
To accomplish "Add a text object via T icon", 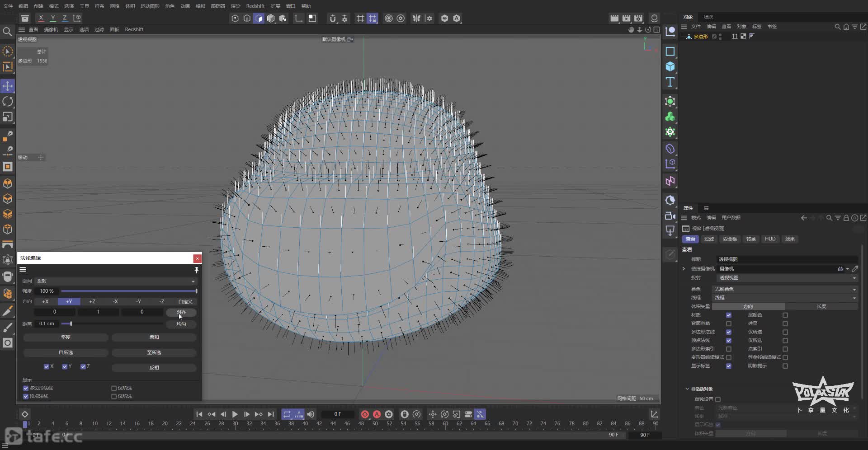I will click(x=670, y=82).
